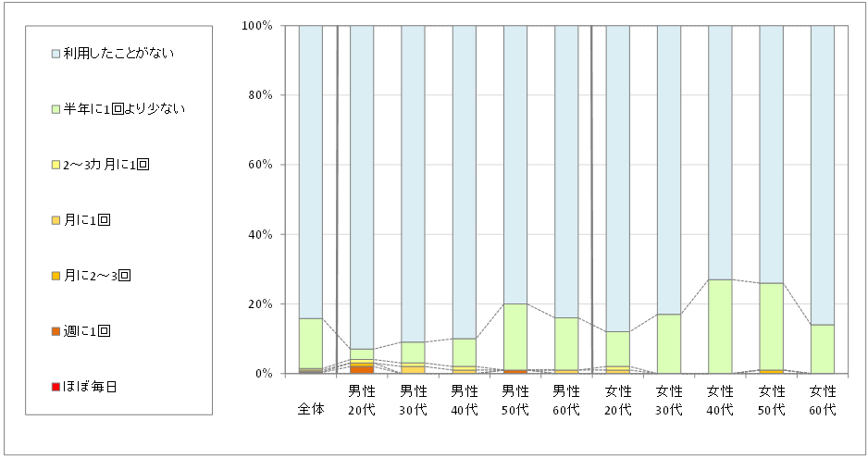Select the 月に2〜3回 legend label text

click(x=97, y=276)
